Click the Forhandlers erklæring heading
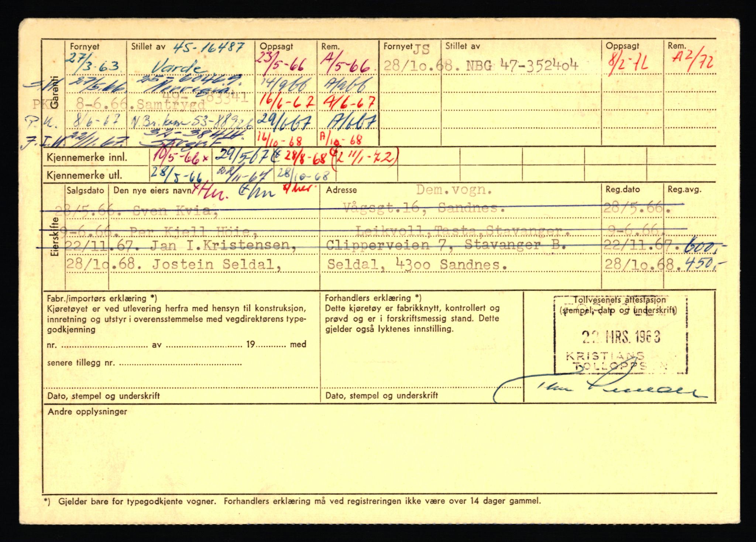This screenshot has width=756, height=542. click(x=373, y=298)
